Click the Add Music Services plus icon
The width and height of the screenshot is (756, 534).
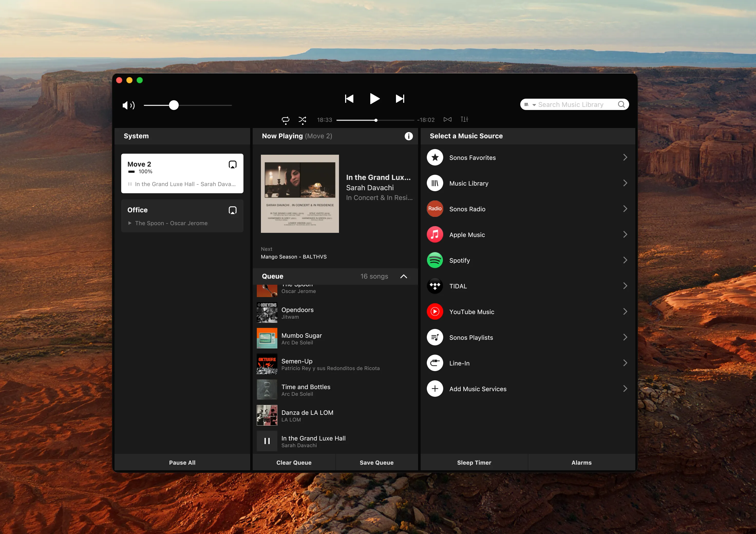tap(435, 389)
